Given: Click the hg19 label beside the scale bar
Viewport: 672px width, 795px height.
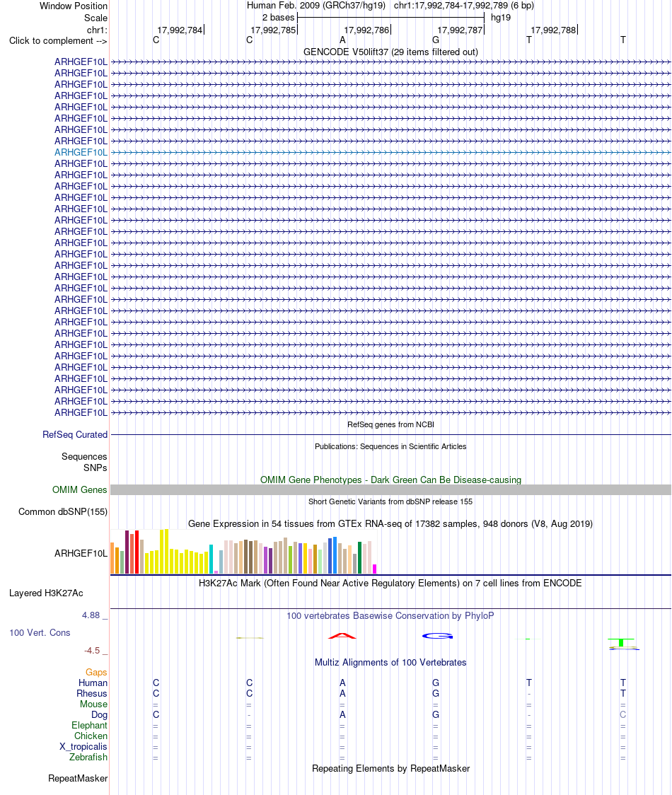Looking at the screenshot, I should click(x=501, y=17).
